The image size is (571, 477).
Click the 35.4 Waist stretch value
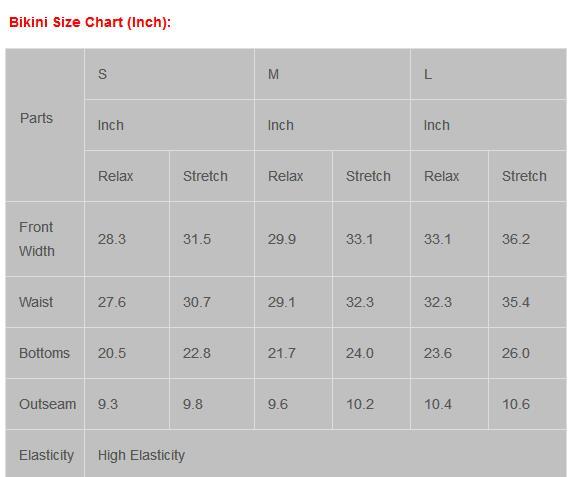click(516, 302)
